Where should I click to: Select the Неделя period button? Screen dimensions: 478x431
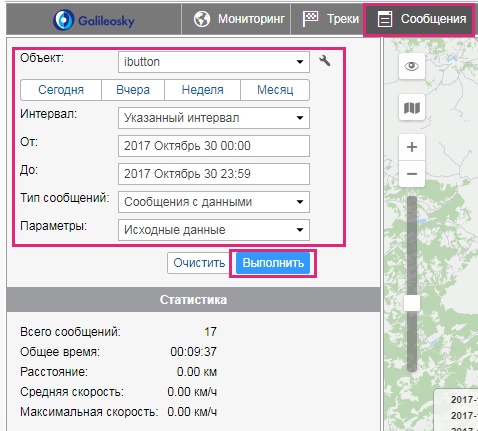[x=202, y=90]
